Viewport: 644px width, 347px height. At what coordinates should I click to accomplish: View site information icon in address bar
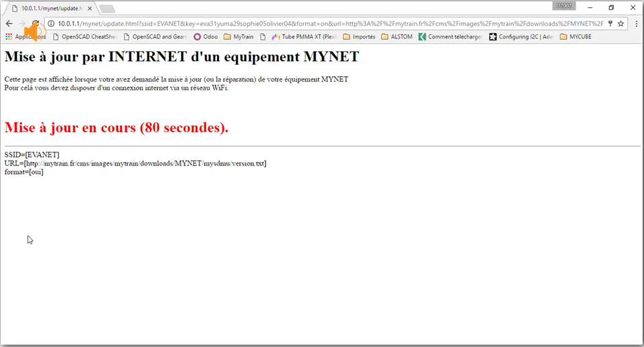pyautogui.click(x=51, y=24)
